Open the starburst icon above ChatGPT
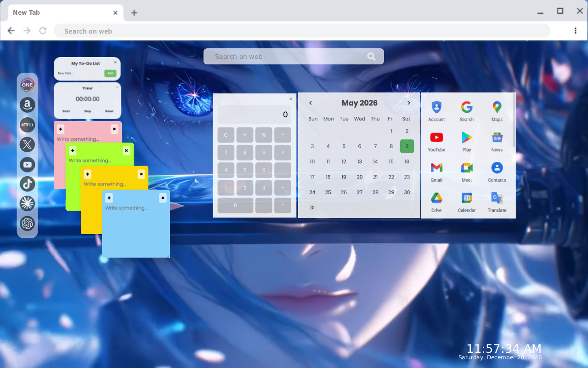Image resolution: width=588 pixels, height=368 pixels. (28, 204)
